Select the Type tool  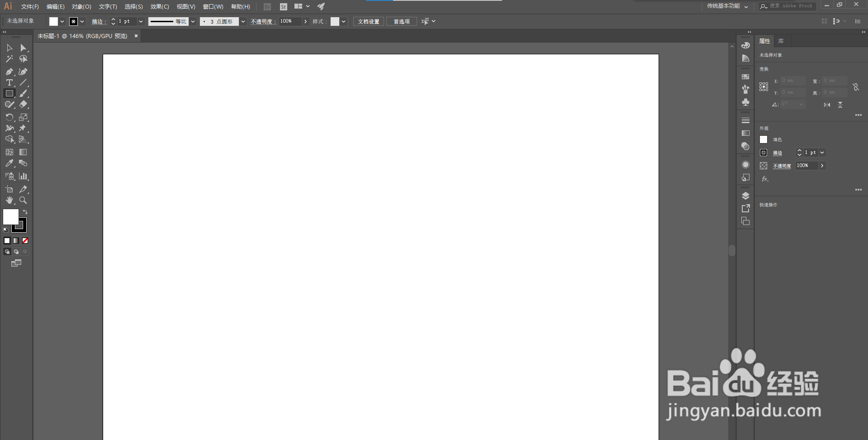[x=9, y=82]
